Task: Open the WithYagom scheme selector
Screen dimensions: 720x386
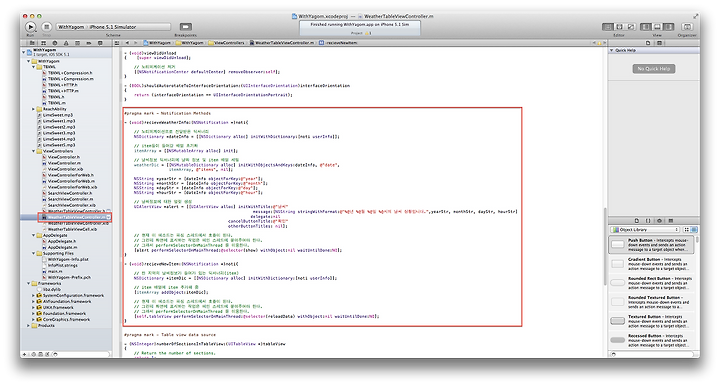Action: (x=71, y=27)
